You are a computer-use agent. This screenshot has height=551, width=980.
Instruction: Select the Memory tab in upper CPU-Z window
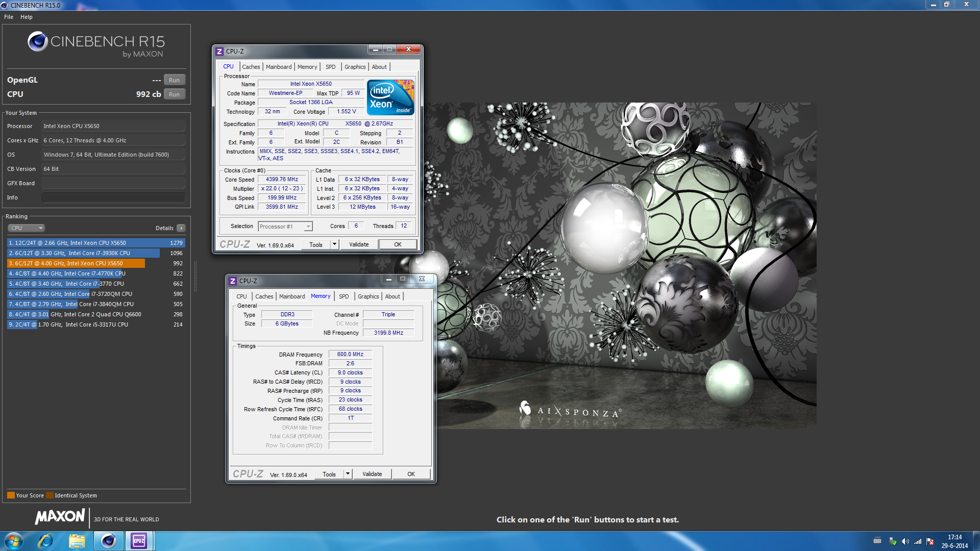coord(307,67)
